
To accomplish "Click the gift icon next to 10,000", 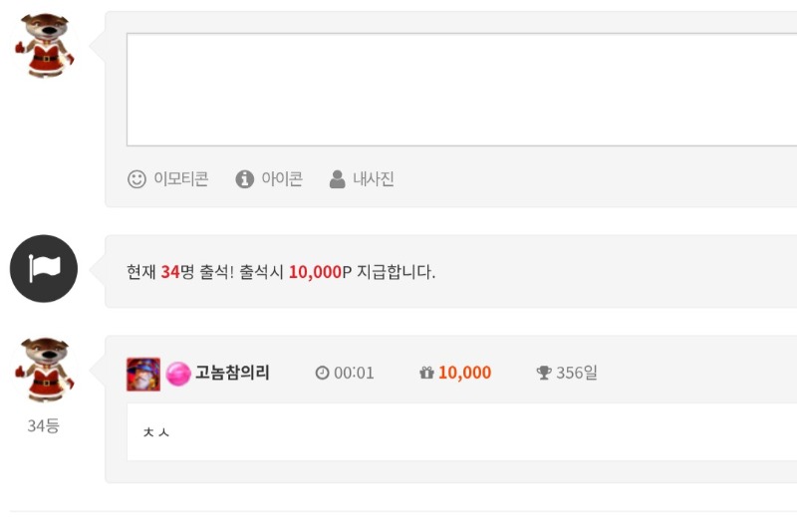I will click(x=426, y=373).
